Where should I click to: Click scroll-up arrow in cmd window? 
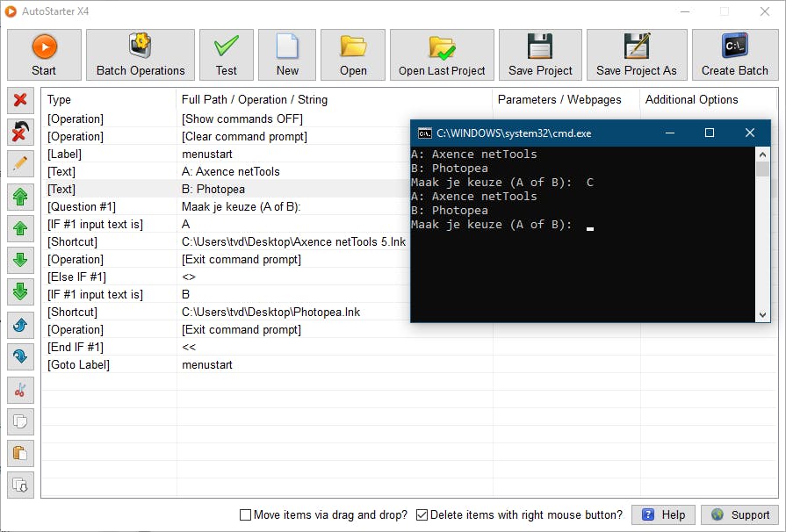click(x=762, y=154)
